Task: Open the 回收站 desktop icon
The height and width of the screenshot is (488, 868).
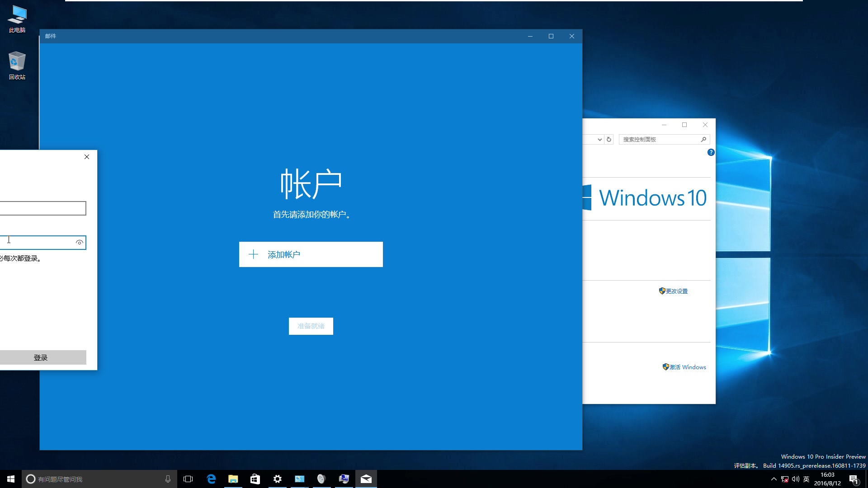Action: click(17, 66)
